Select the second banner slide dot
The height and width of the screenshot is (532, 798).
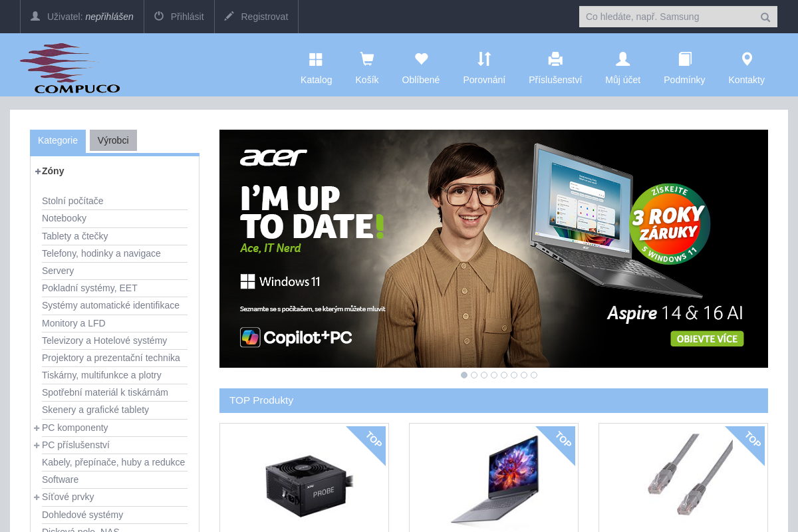474,375
